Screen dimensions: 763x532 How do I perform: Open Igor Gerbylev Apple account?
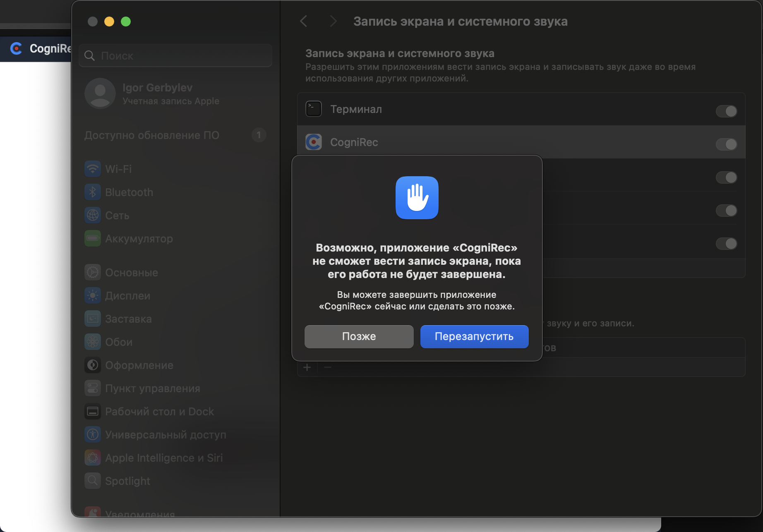coord(157,93)
